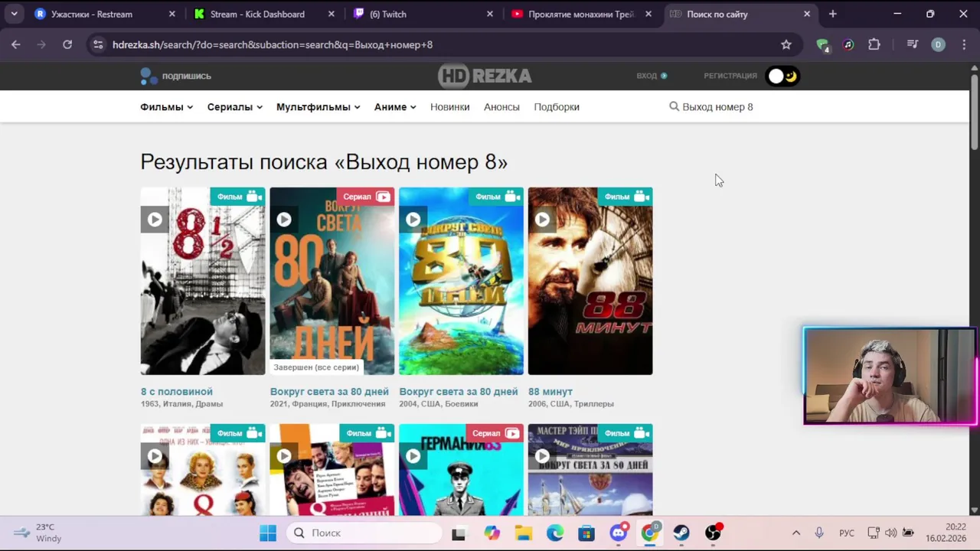Open site information icon in address bar
Image resolution: width=980 pixels, height=551 pixels.
97,44
